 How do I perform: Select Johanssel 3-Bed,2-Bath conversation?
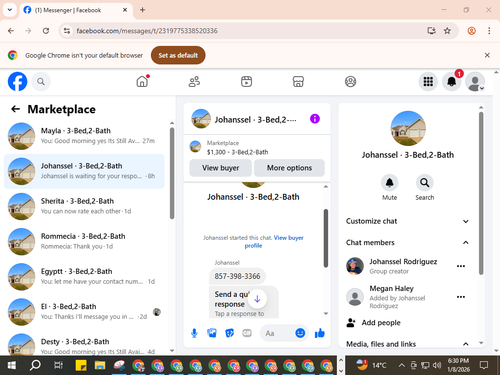(x=84, y=171)
